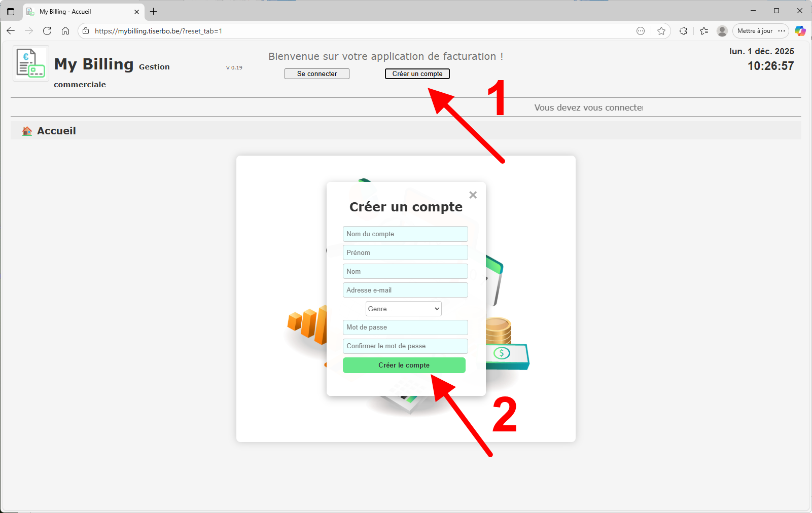Open the favorites list icon
Screen dimensions: 812x513
click(703, 31)
